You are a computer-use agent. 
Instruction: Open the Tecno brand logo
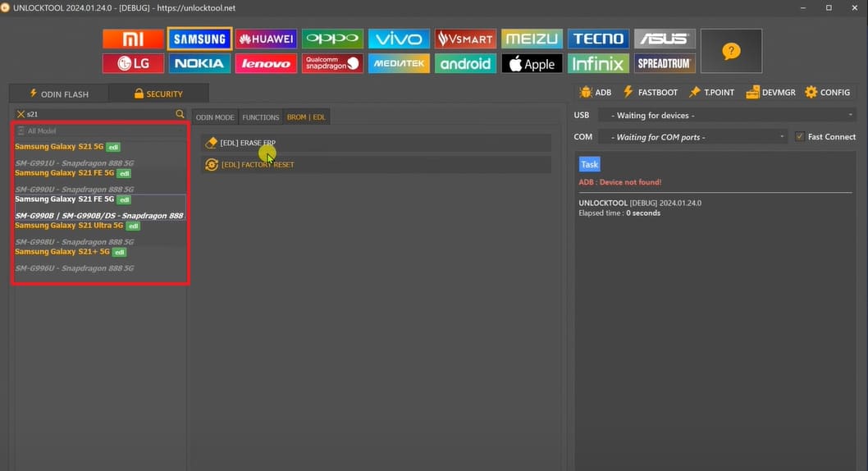(598, 39)
